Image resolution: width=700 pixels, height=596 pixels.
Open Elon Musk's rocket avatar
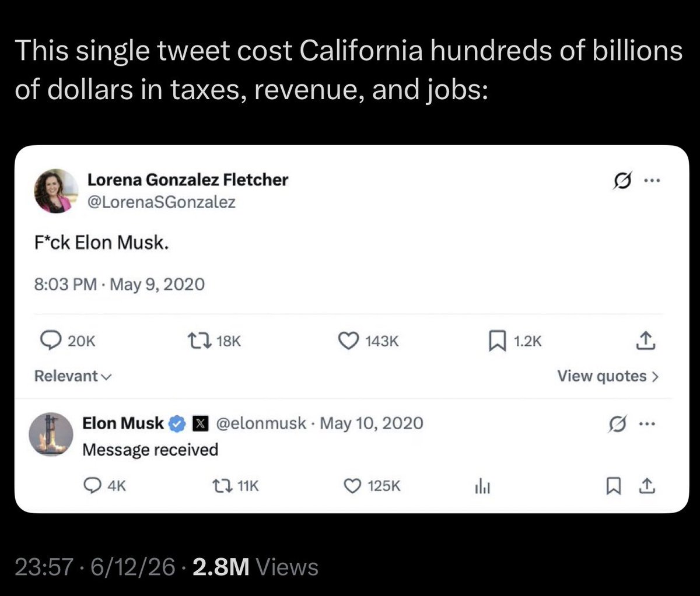coord(51,434)
